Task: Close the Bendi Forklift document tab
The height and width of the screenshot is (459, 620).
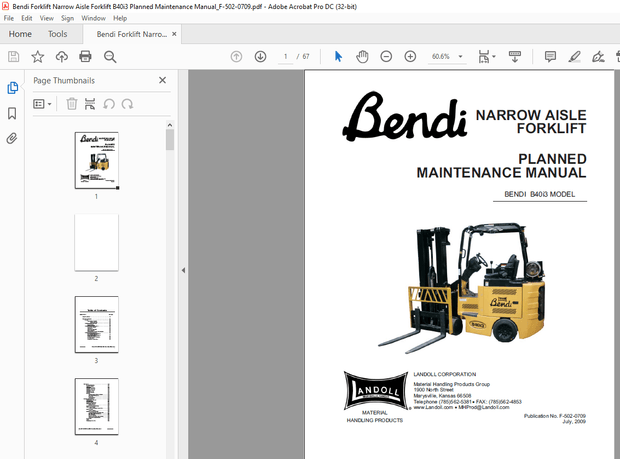Action: [x=174, y=34]
